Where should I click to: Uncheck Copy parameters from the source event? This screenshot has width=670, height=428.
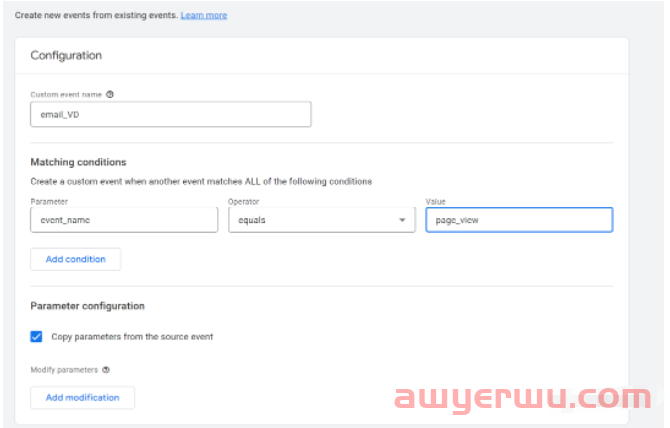(x=36, y=337)
